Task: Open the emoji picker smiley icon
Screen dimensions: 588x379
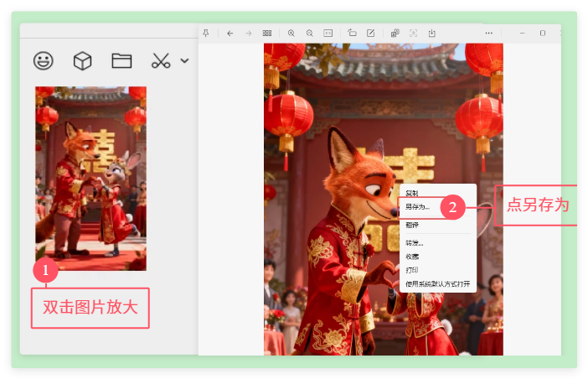Action: point(43,60)
